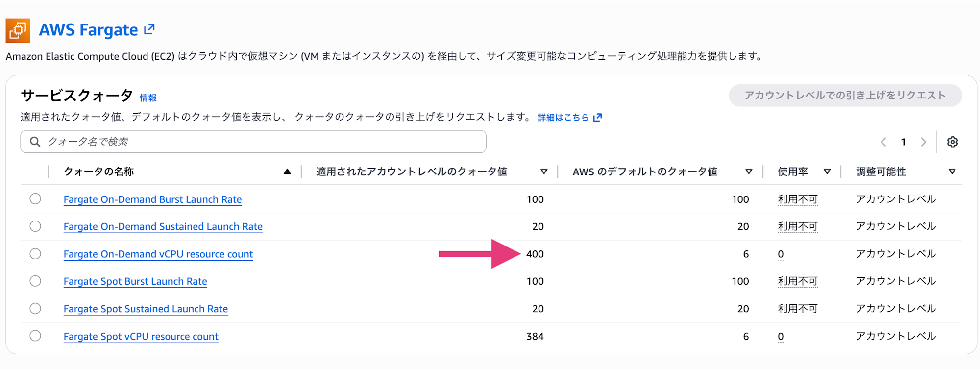980x369 pixels.
Task: Sort by 調整可能性 column arrow
Action: coord(952,172)
